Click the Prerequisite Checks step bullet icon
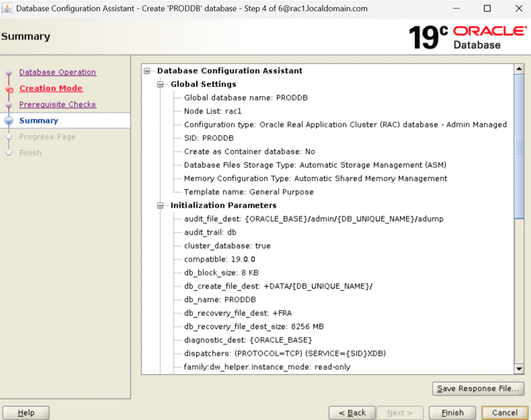The width and height of the screenshot is (531, 420). tap(9, 105)
